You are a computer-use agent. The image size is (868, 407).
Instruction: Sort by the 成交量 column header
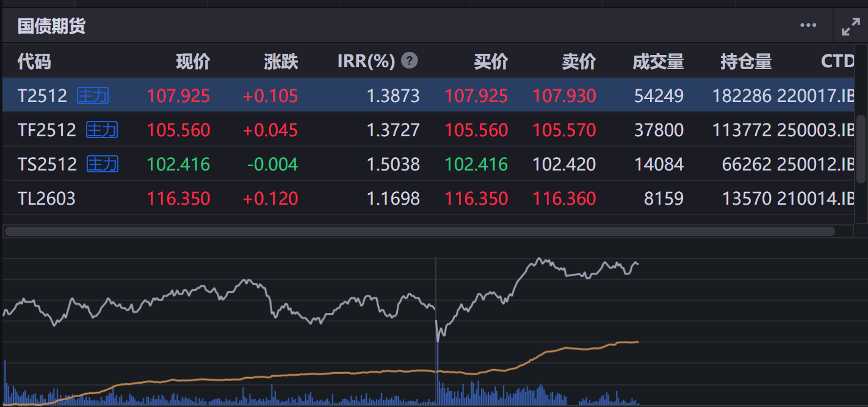click(658, 61)
